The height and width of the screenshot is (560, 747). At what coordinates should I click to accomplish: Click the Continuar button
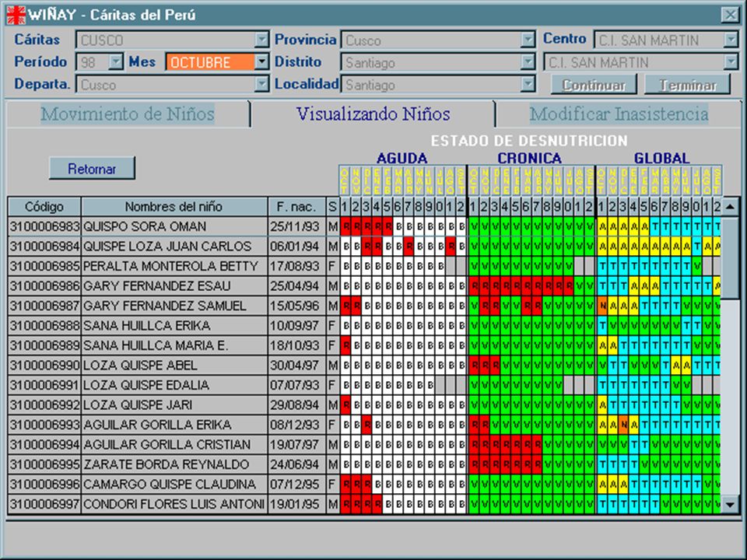(x=594, y=85)
